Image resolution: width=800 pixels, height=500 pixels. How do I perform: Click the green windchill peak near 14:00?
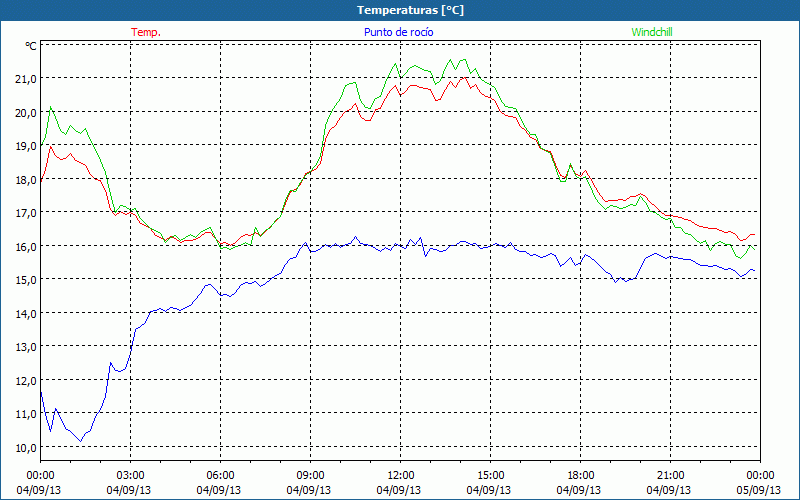(x=463, y=59)
